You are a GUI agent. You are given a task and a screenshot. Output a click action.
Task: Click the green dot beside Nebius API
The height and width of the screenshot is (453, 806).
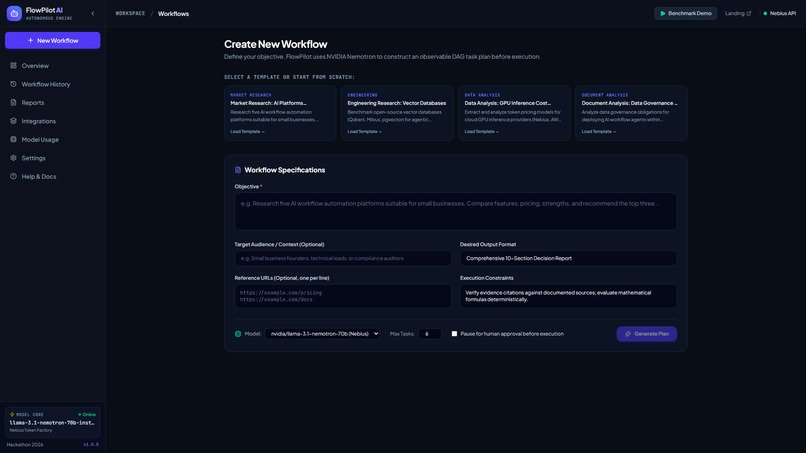[765, 13]
